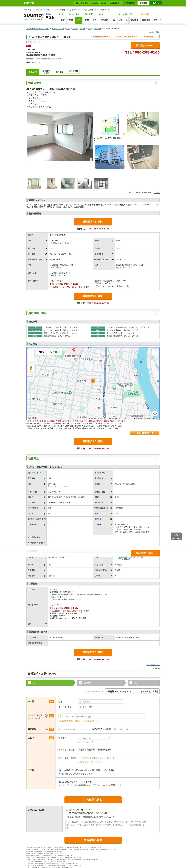The width and height of the screenshot is (186, 868).
Task: Zoom out on the map
Action: pyautogui.click(x=31, y=358)
